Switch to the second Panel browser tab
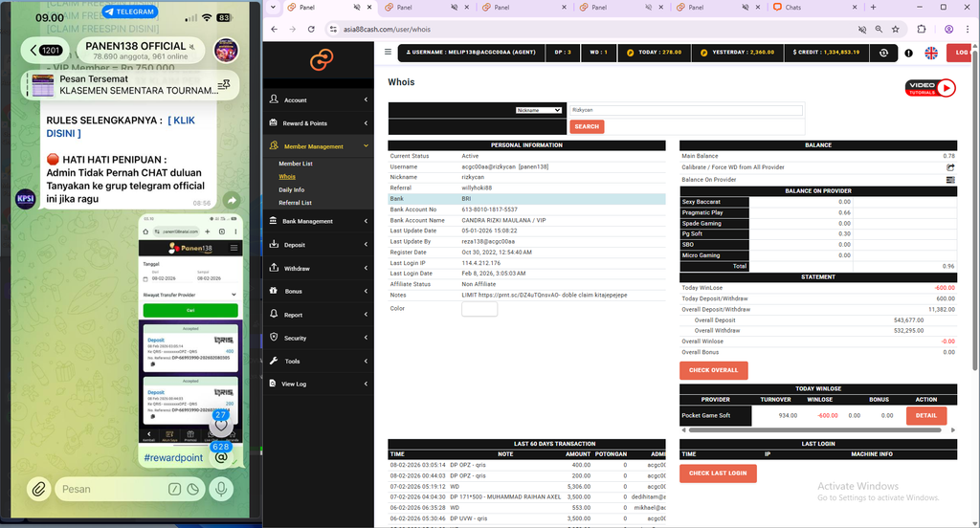This screenshot has width=980, height=528. pyautogui.click(x=426, y=8)
